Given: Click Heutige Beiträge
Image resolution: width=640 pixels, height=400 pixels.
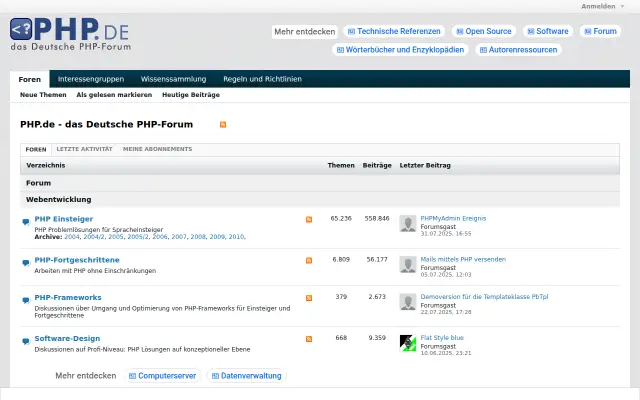Looking at the screenshot, I should click(x=191, y=95).
